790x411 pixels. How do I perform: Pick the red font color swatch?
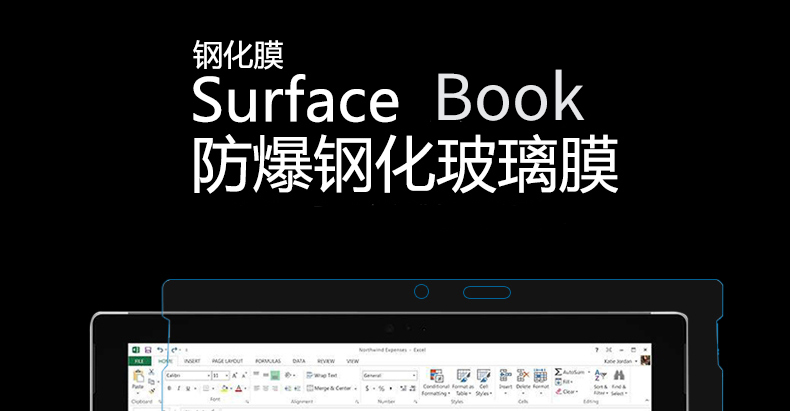pyautogui.click(x=238, y=388)
